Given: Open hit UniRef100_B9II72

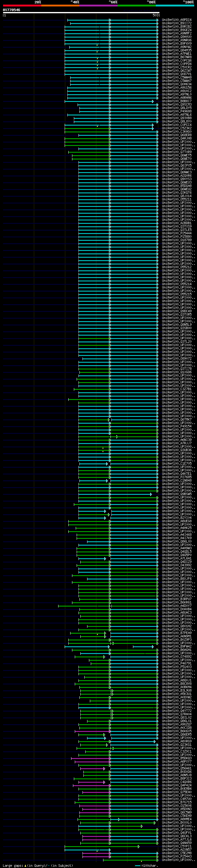Looking at the screenshot, I should click(x=176, y=23).
